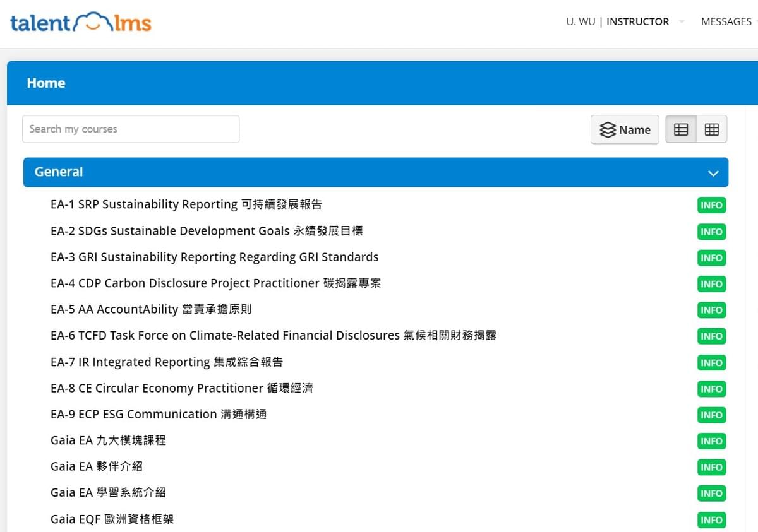Open the Name sorting button
This screenshot has height=532, width=758.
pyautogui.click(x=625, y=129)
